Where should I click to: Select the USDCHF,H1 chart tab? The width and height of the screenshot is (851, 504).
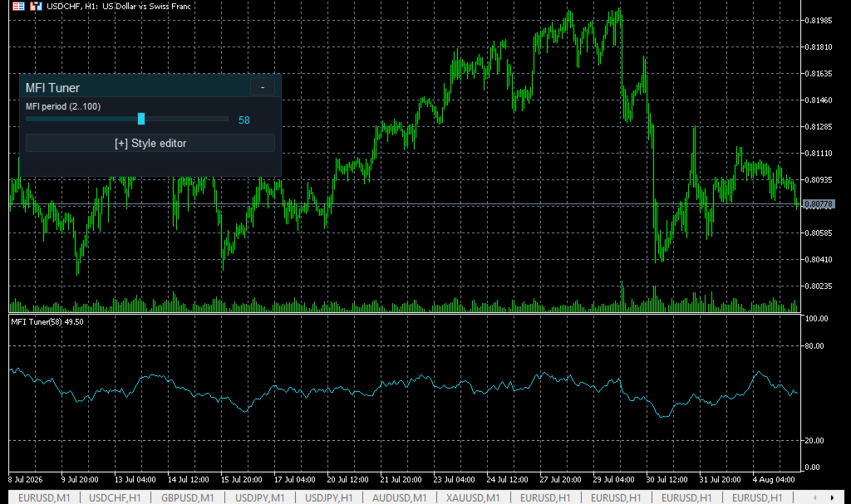[x=115, y=497]
